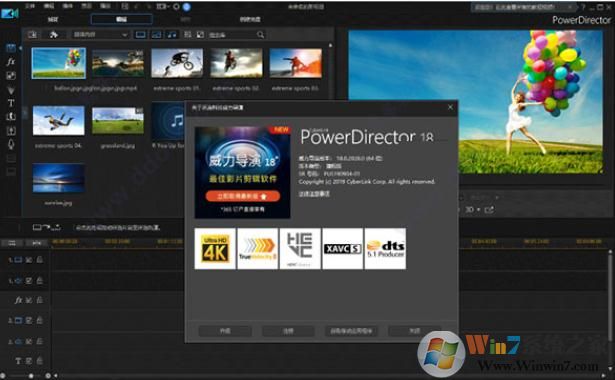
Task: Lock the title track
Action: tap(40, 361)
